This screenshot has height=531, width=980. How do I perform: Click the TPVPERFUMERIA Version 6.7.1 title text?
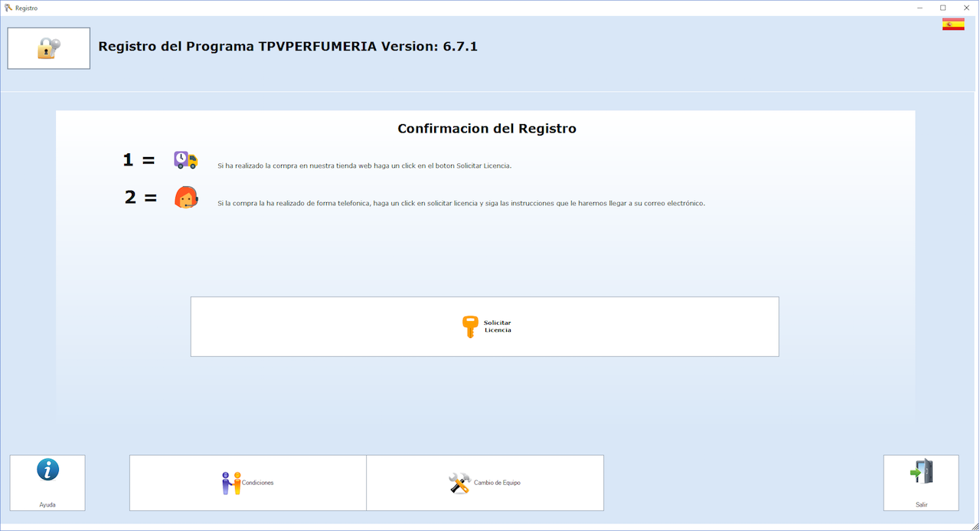[288, 47]
